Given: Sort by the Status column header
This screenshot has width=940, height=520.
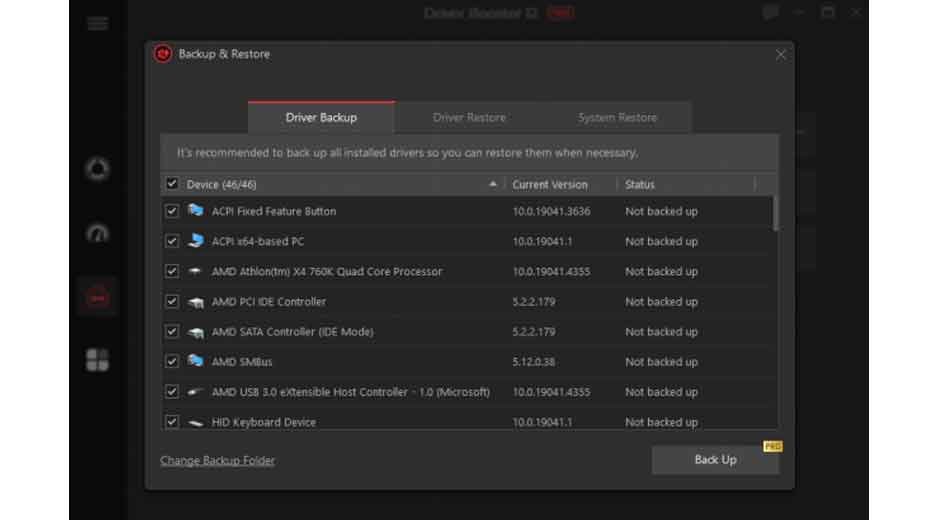Looking at the screenshot, I should (x=640, y=184).
